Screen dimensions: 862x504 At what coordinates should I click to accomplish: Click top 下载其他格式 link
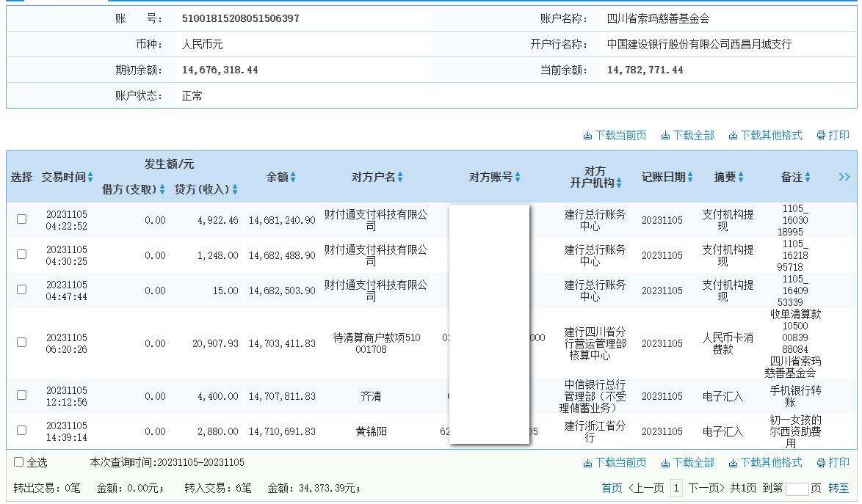click(765, 135)
